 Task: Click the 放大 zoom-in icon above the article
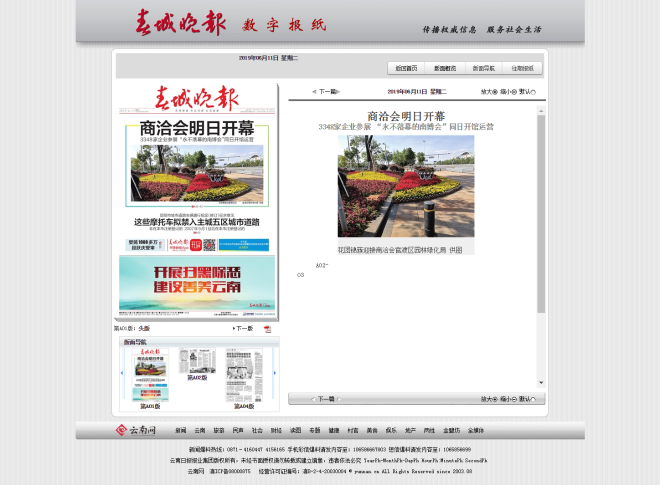coord(495,92)
